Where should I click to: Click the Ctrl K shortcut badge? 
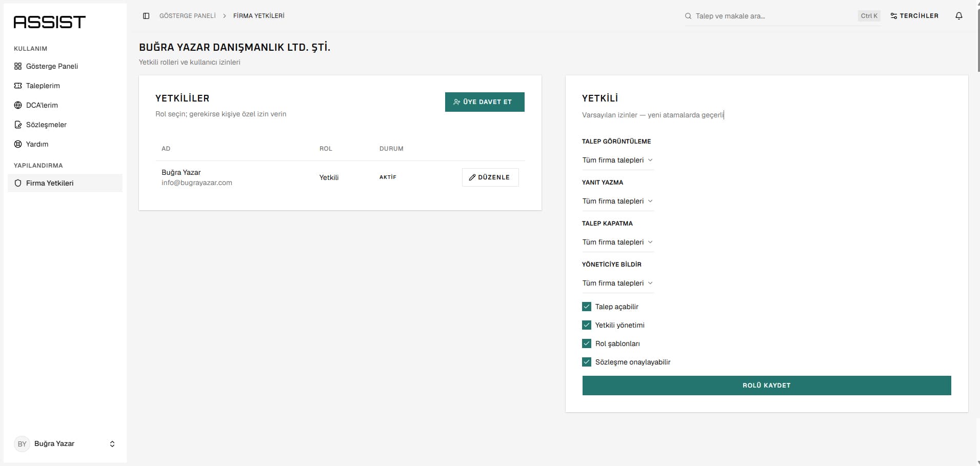pyautogui.click(x=869, y=16)
